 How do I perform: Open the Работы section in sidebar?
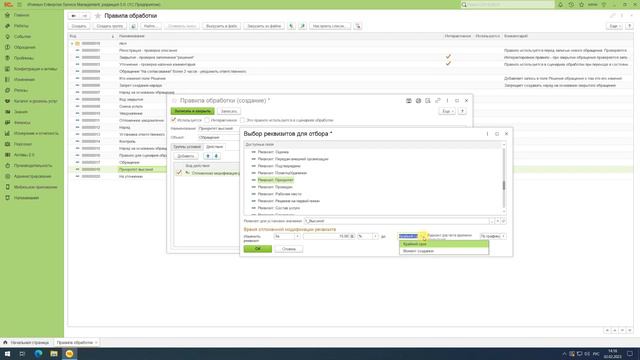(21, 26)
